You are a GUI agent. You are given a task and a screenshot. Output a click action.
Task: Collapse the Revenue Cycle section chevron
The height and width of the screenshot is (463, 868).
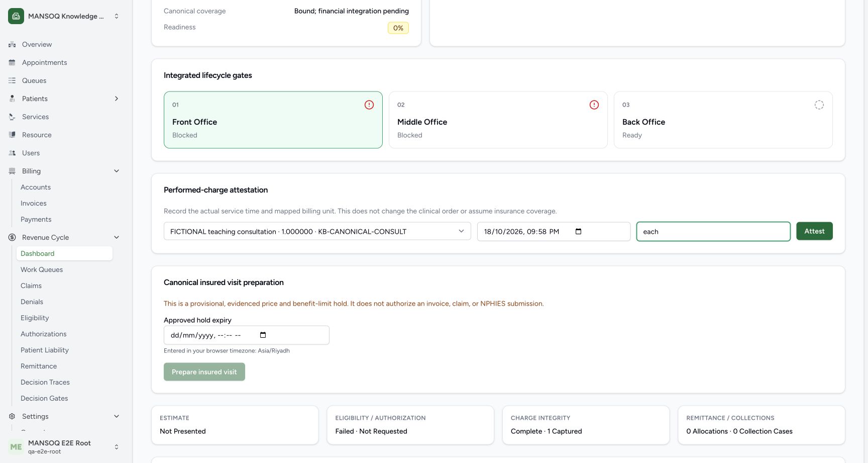(x=117, y=237)
